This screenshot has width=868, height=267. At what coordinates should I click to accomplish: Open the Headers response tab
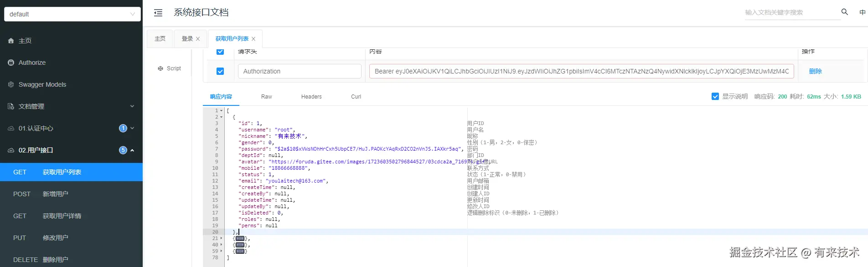pos(311,97)
